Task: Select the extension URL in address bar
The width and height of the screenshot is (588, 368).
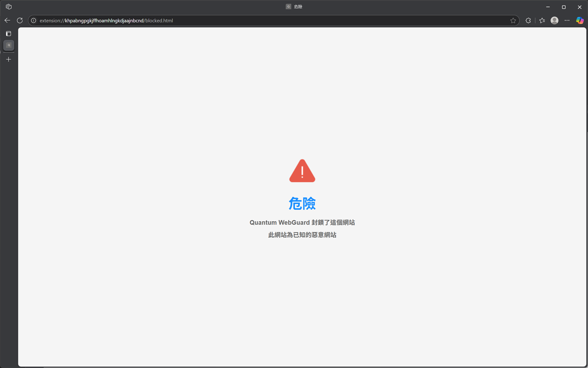Action: pos(106,20)
